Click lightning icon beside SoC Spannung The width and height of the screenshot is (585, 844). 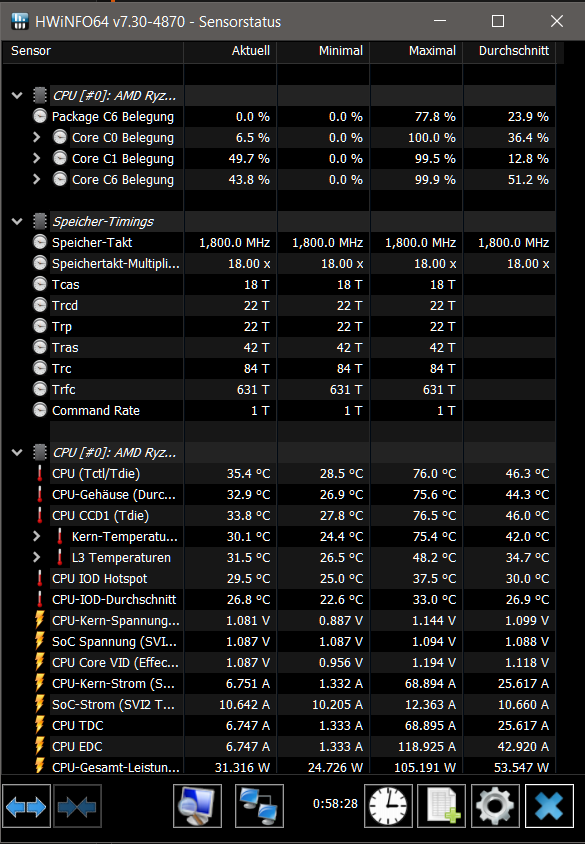39,641
